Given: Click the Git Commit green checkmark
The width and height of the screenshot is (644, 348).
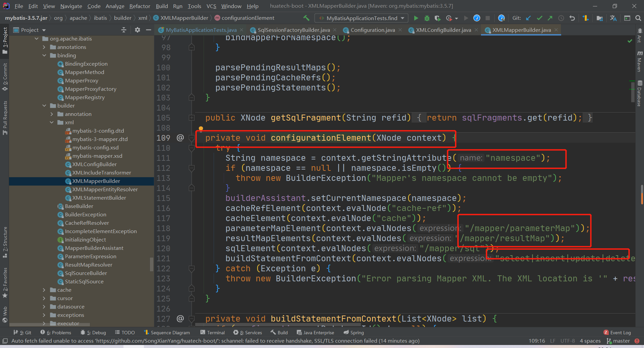Looking at the screenshot, I should coord(539,18).
